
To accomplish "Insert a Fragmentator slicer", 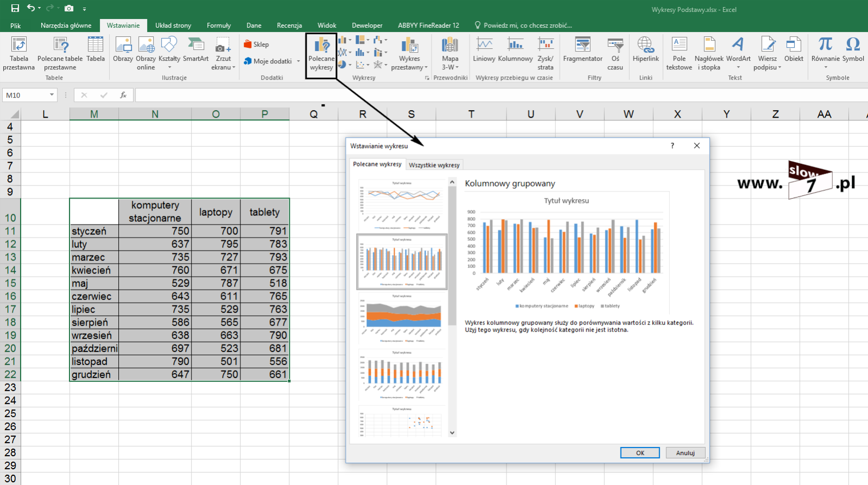I will pos(582,49).
